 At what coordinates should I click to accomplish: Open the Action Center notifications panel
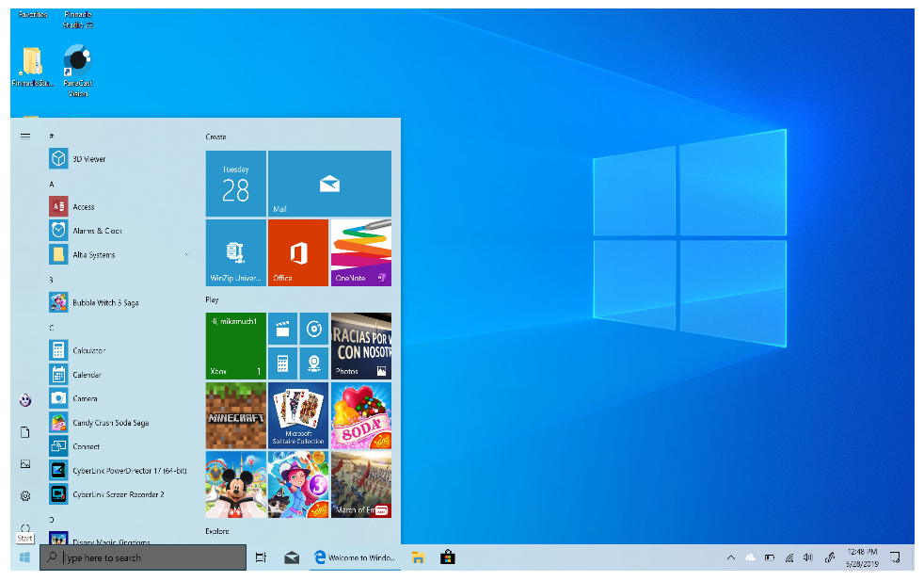click(895, 557)
